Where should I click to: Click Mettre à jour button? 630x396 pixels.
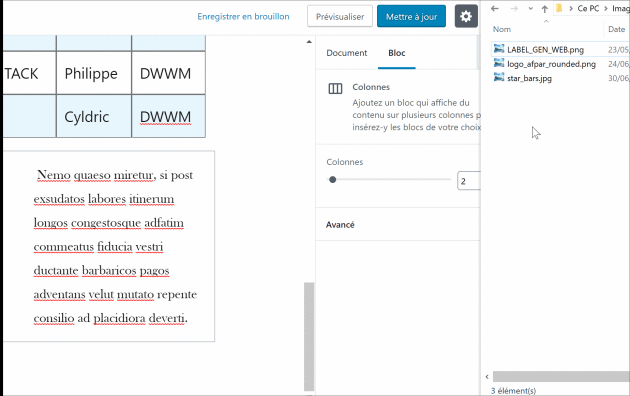411,16
